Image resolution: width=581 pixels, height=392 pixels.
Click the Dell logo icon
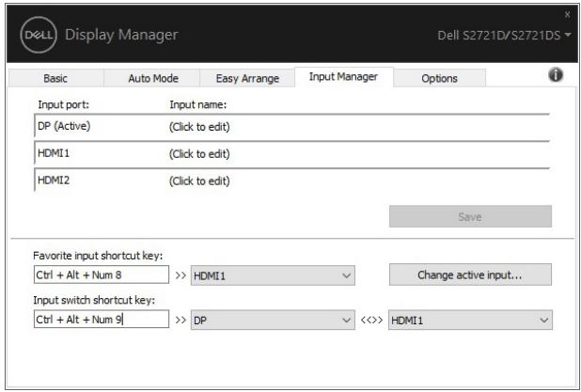click(x=39, y=35)
